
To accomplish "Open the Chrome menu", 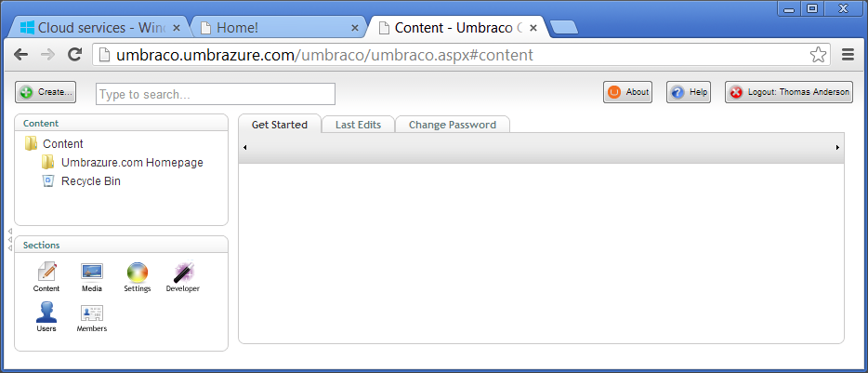I will point(848,55).
